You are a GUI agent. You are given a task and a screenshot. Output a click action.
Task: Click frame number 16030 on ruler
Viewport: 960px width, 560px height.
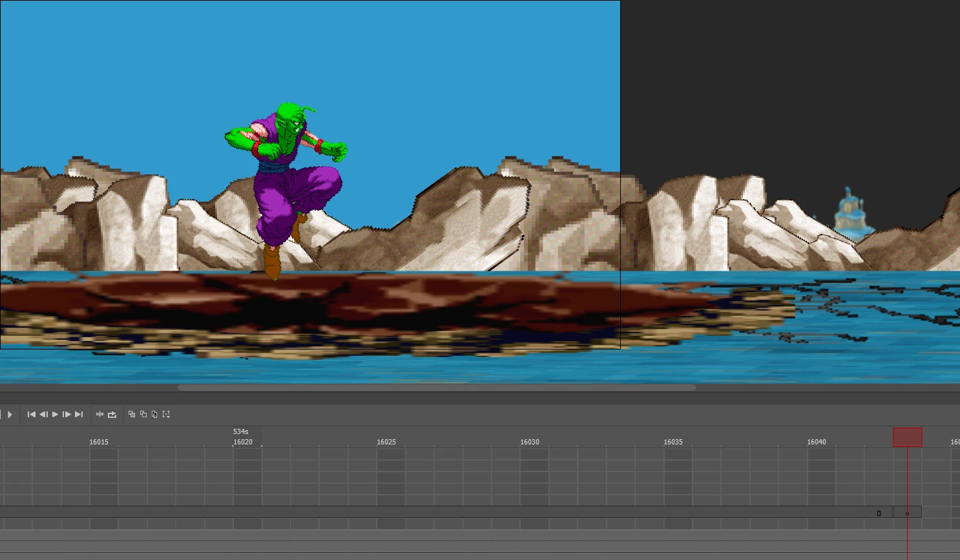click(530, 442)
